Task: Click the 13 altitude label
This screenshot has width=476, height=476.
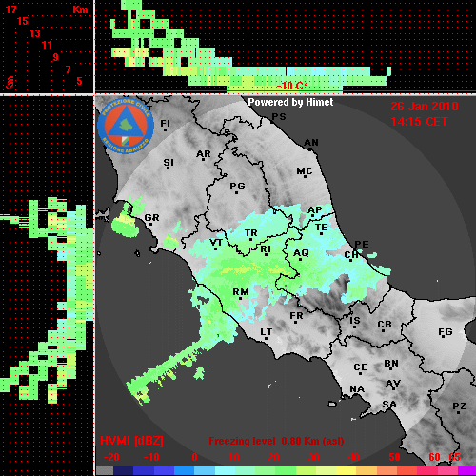Action: point(35,33)
